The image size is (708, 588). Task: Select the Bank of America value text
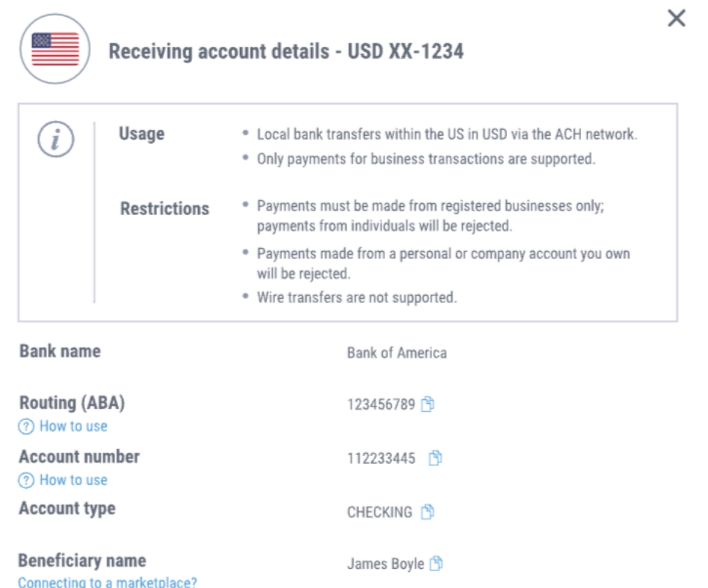pyautogui.click(x=397, y=352)
